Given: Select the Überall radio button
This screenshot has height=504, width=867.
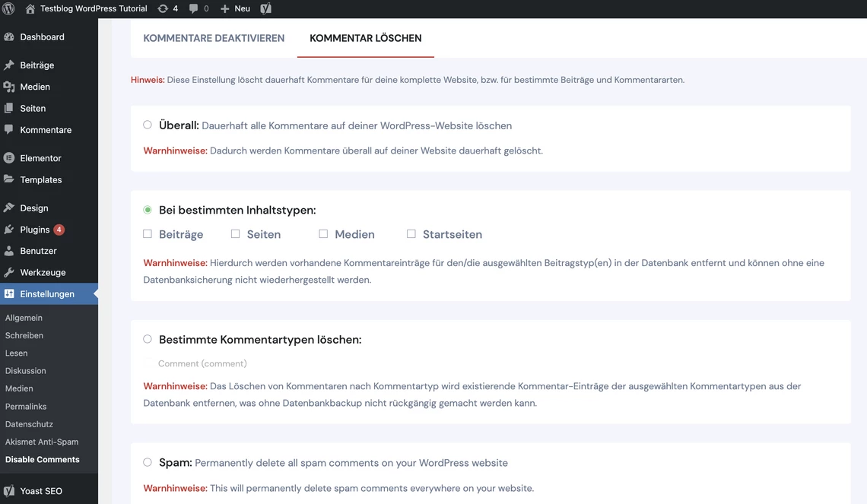Looking at the screenshot, I should coord(147,124).
